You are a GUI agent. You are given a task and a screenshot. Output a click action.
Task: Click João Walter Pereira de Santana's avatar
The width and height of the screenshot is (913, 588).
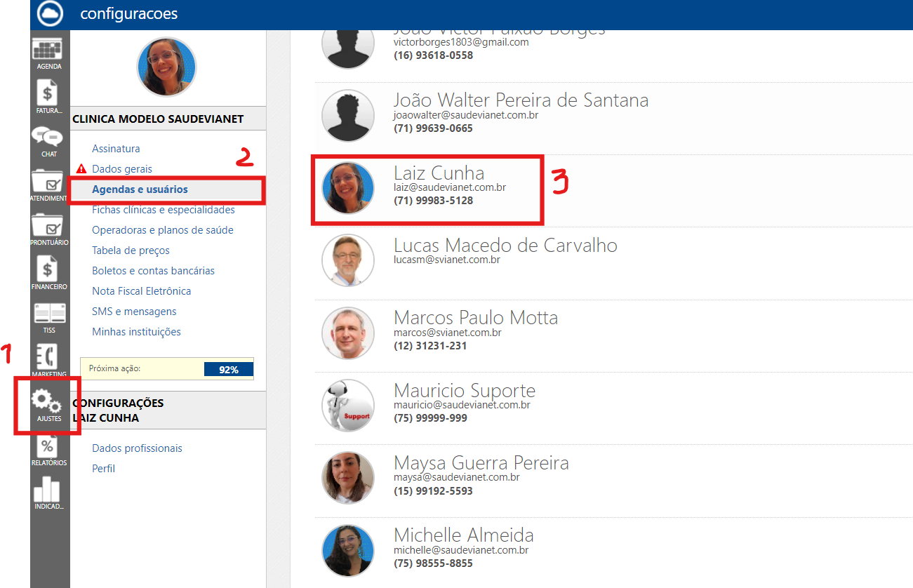348,116
